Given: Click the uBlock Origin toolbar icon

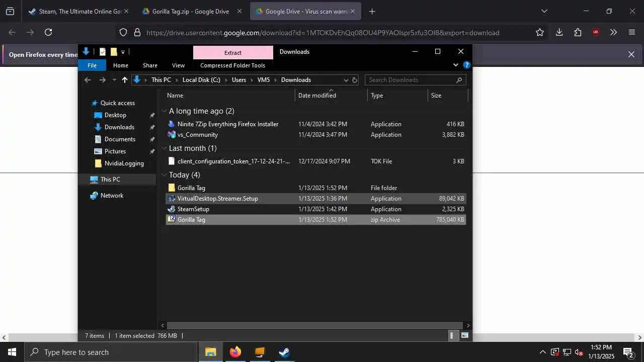Looking at the screenshot, I should tap(596, 32).
